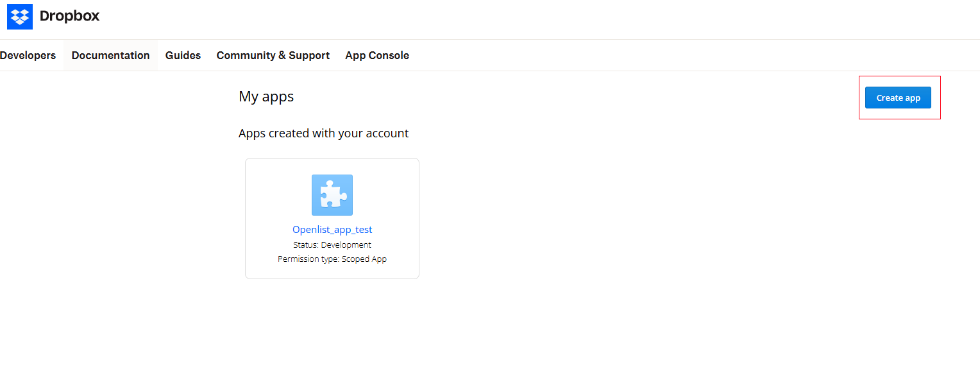980x369 pixels.
Task: Go to the Documentation tab
Action: [x=110, y=55]
